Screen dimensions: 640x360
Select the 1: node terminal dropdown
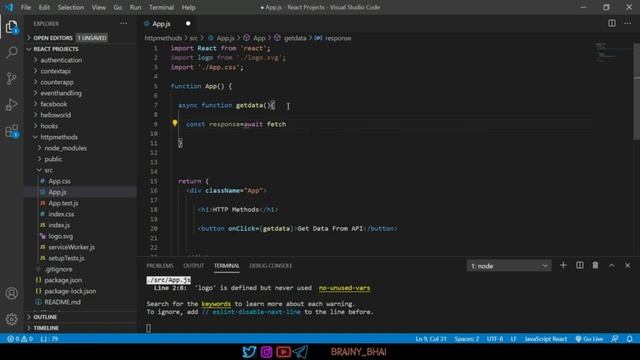(509, 266)
